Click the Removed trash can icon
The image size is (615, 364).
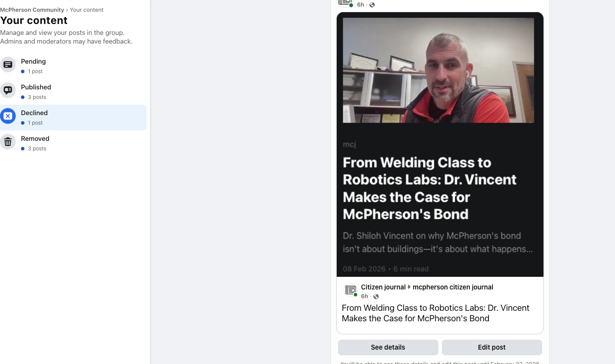[x=8, y=142]
